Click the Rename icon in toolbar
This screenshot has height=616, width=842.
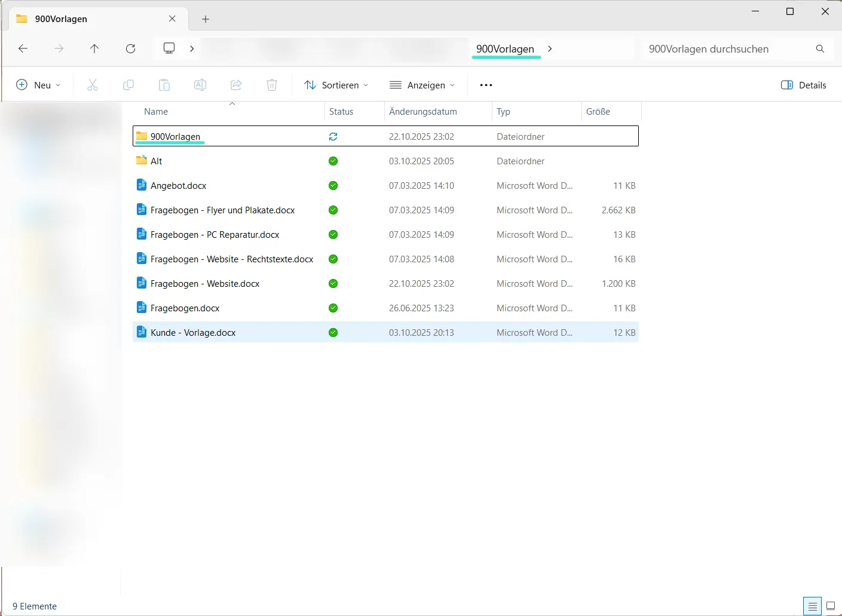point(200,85)
